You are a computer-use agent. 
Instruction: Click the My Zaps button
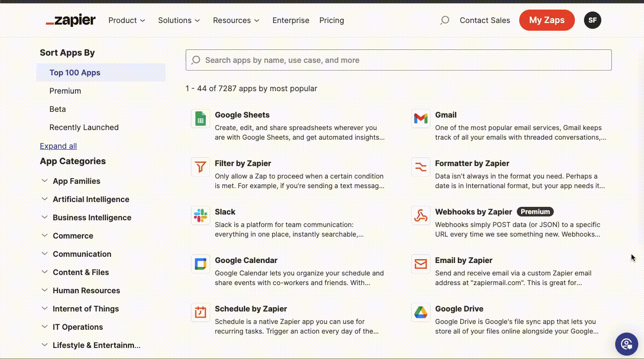547,20
